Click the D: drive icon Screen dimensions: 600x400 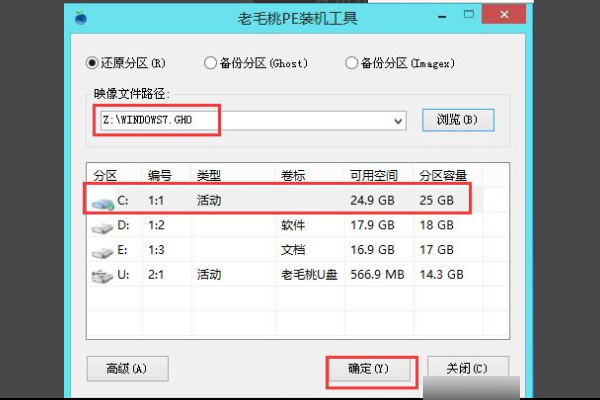(102, 228)
